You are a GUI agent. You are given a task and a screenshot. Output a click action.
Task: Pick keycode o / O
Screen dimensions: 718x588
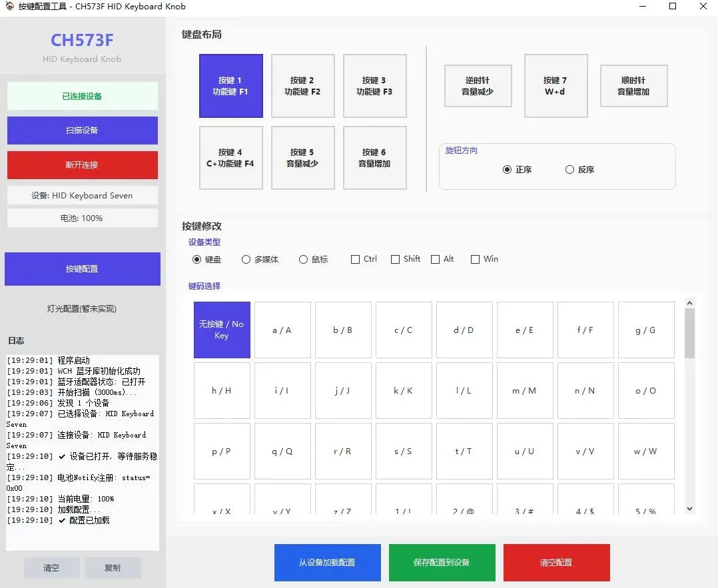(x=646, y=391)
